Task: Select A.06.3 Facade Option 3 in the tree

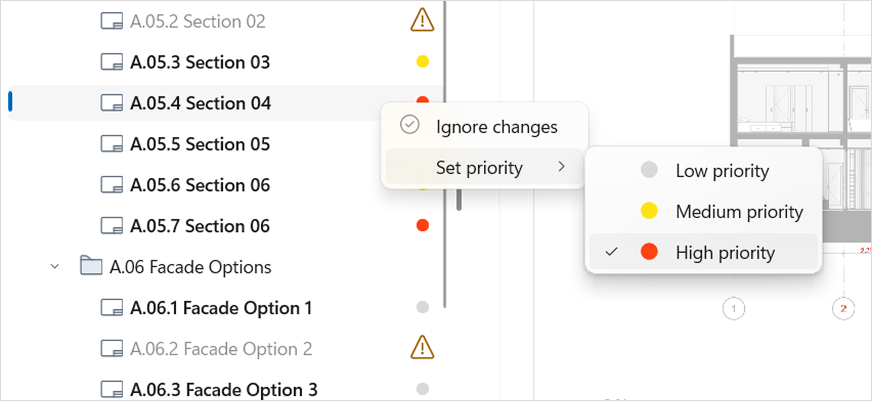Action: click(x=223, y=389)
